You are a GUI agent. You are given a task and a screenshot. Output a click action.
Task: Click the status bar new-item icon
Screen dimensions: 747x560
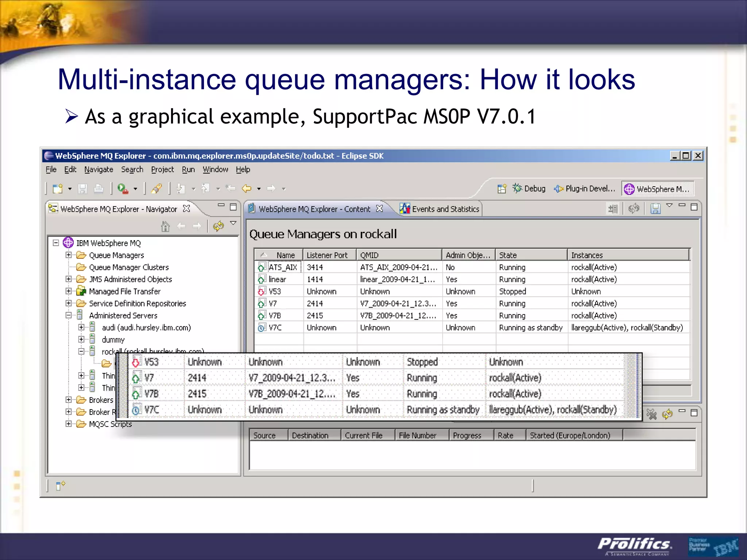60,486
